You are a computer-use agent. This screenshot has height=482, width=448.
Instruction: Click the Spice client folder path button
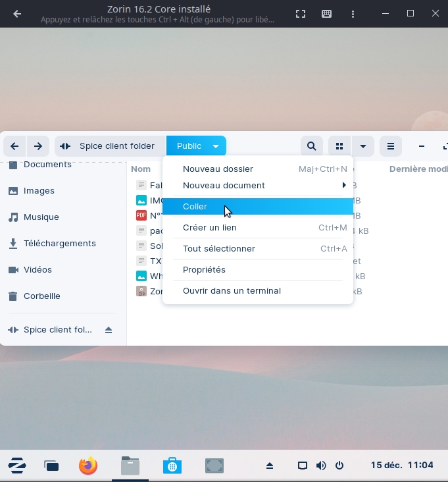(x=111, y=146)
